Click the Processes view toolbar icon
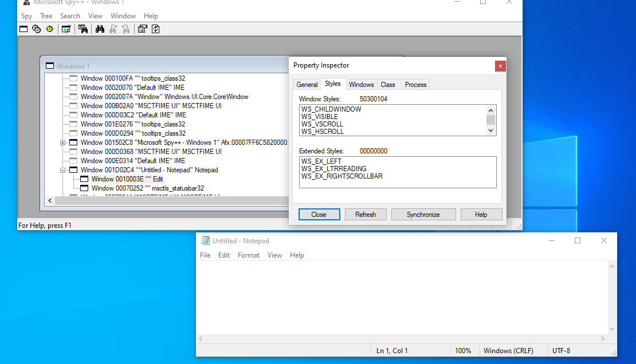The image size is (636, 364). click(x=37, y=29)
